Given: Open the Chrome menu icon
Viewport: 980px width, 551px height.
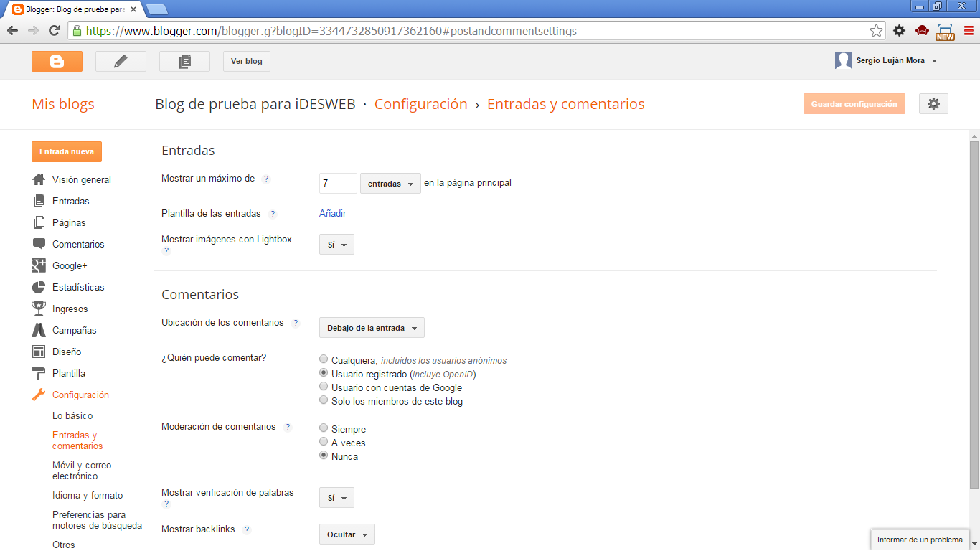Looking at the screenshot, I should pos(969,31).
